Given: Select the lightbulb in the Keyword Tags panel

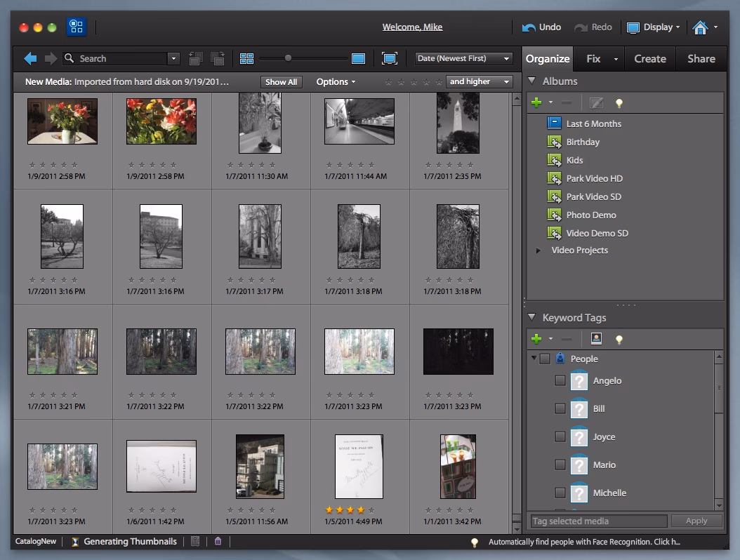Looking at the screenshot, I should coord(619,339).
